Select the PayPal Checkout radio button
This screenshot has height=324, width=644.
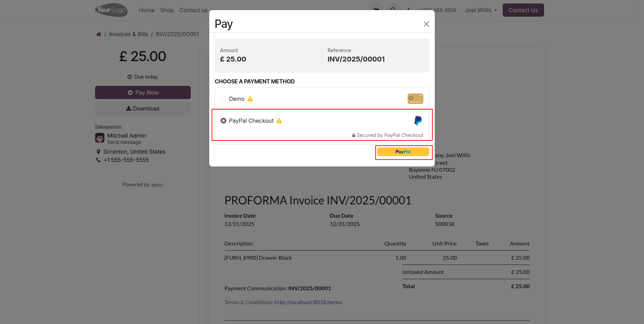click(223, 121)
